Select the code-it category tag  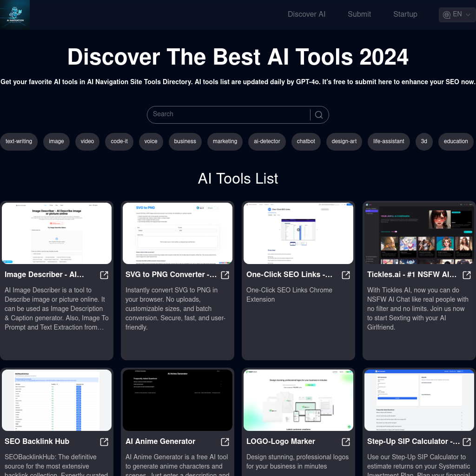119,141
